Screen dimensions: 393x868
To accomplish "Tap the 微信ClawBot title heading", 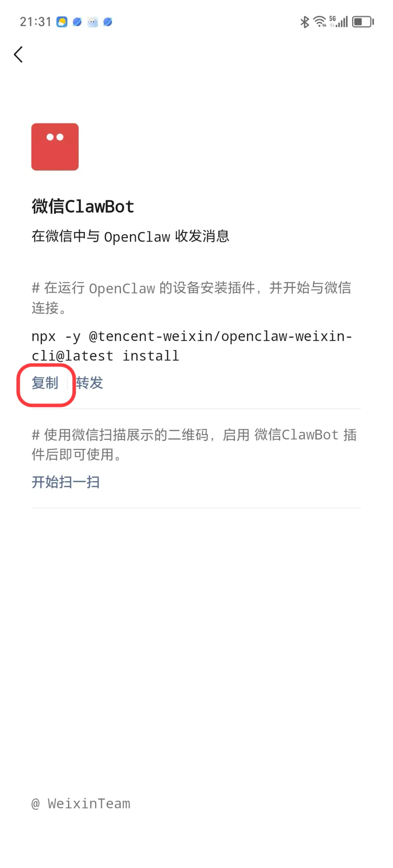I will tap(83, 206).
